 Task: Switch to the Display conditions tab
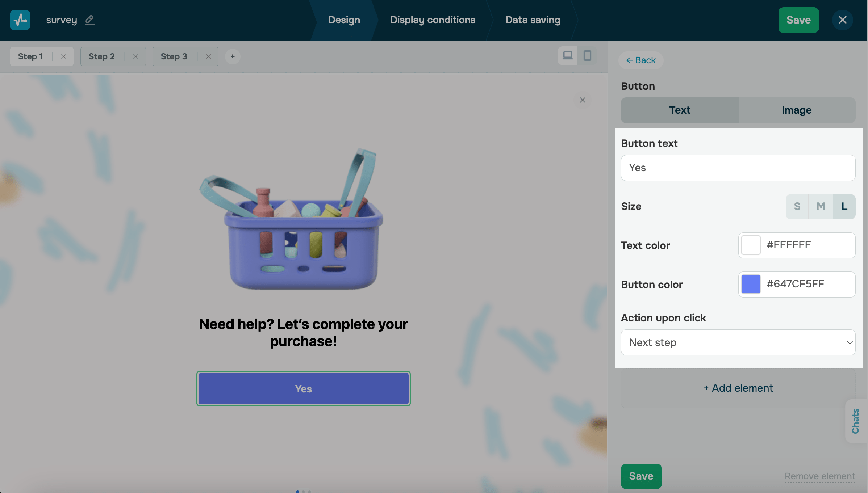[x=433, y=20]
